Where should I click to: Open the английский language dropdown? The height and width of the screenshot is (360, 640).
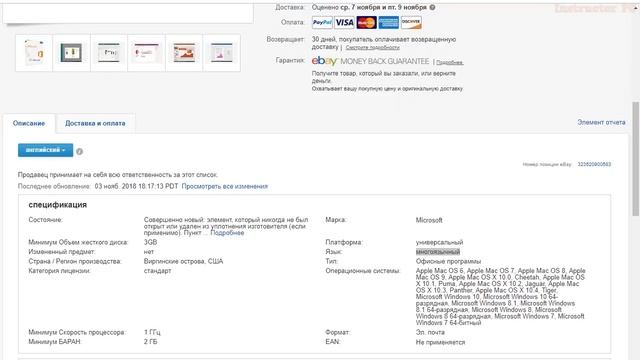click(x=45, y=150)
